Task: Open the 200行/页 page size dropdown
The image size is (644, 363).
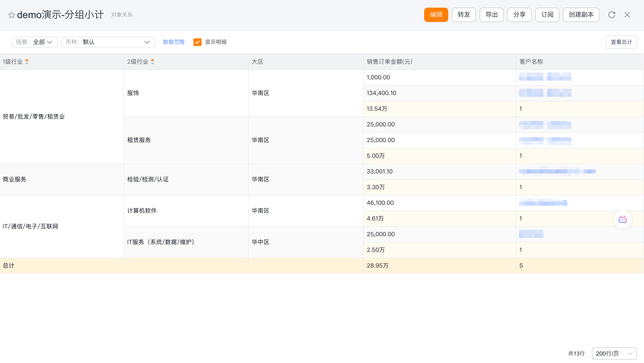Action: click(x=614, y=353)
